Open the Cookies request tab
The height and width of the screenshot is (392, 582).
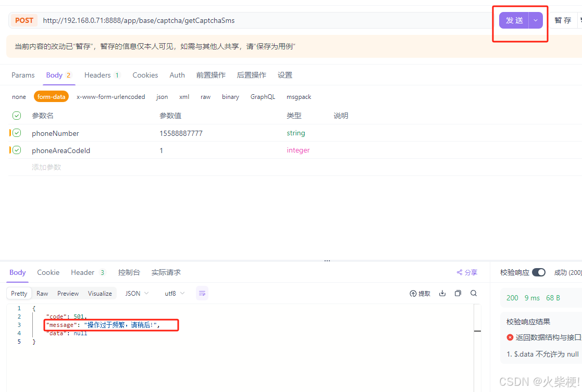coord(145,75)
